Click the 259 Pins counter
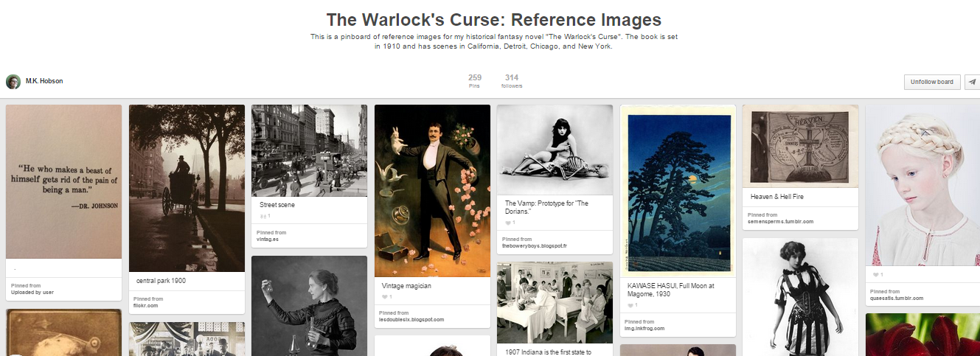The width and height of the screenshot is (980, 356). pos(475,81)
